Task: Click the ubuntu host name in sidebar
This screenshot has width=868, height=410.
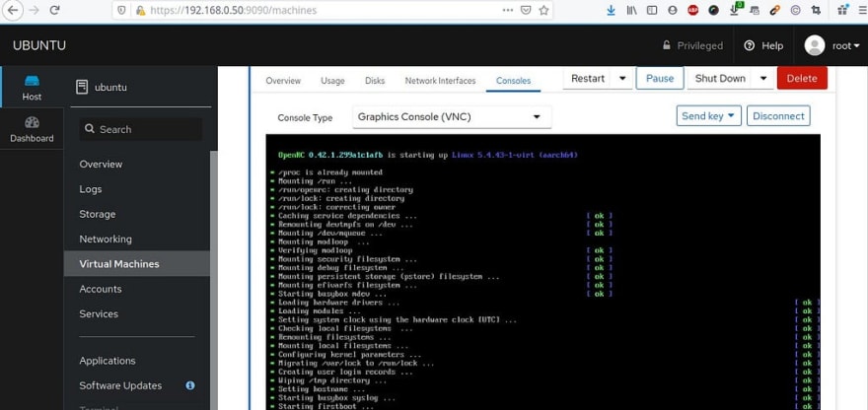Action: tap(110, 88)
